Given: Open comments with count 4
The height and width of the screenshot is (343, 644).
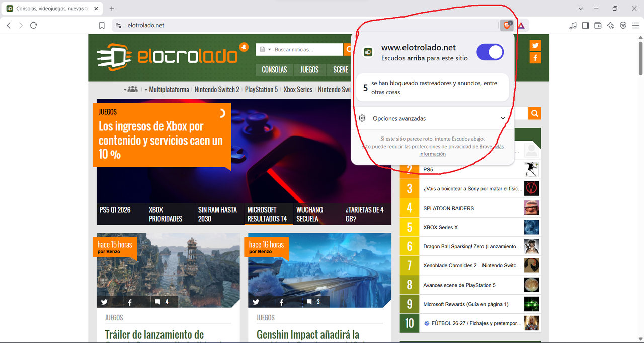Looking at the screenshot, I should click(162, 302).
